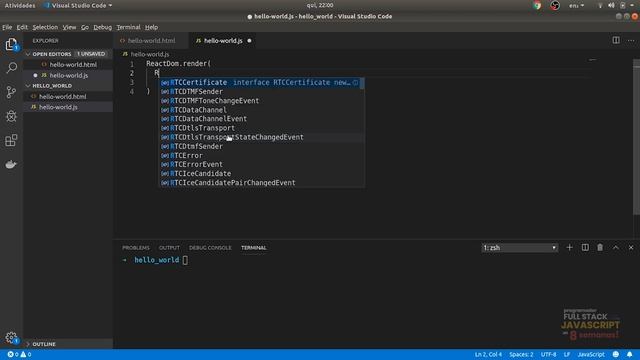Click 'Ln 2, Col 4' in the status bar

point(488,354)
